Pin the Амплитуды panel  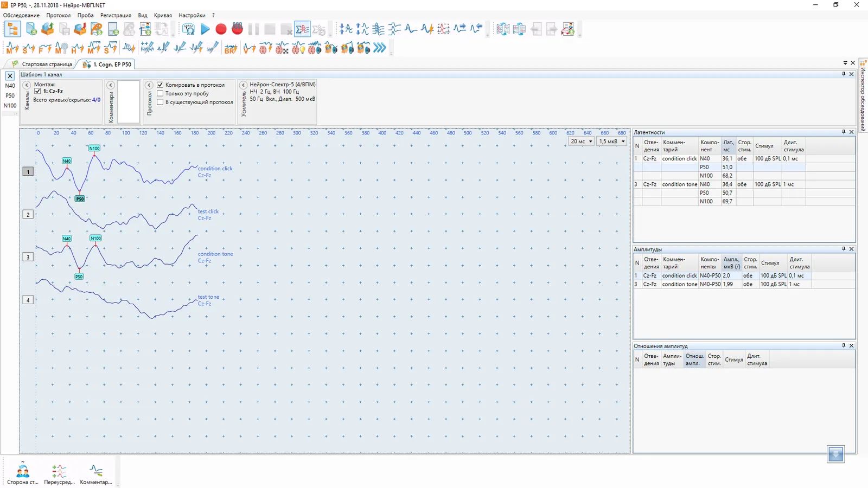pos(844,249)
